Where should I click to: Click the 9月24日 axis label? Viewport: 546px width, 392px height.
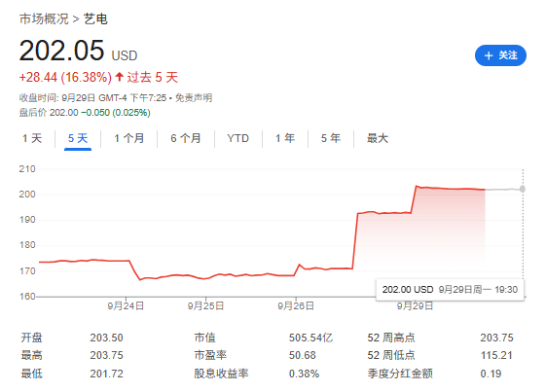[x=126, y=306]
